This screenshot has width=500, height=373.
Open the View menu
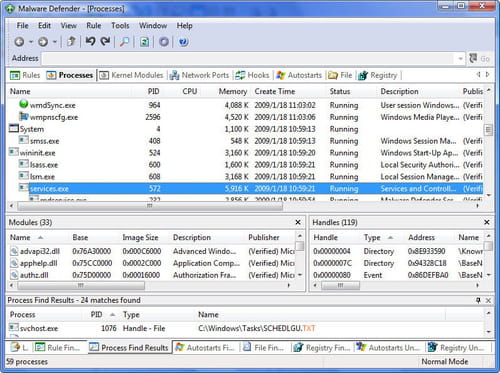click(x=68, y=26)
